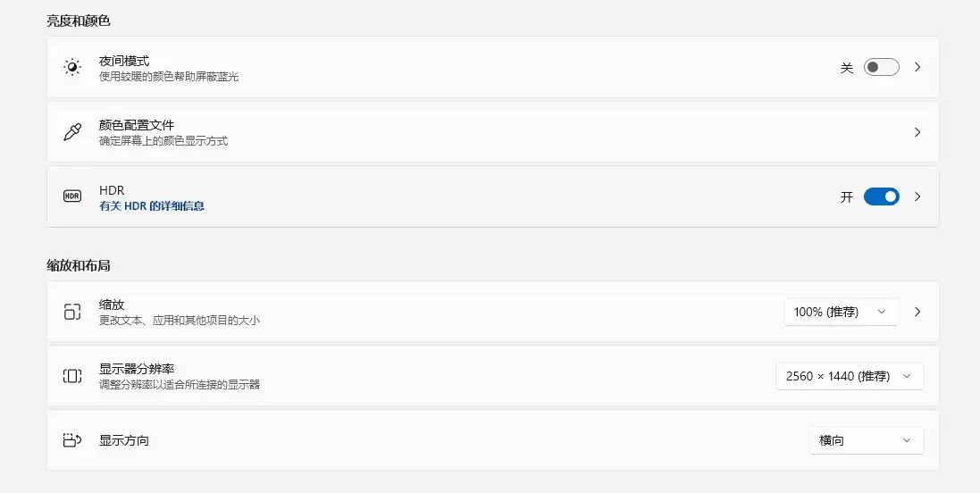Viewport: 980px width, 493px height.
Task: Click the 开 label beside HDR toggle
Action: tap(847, 196)
